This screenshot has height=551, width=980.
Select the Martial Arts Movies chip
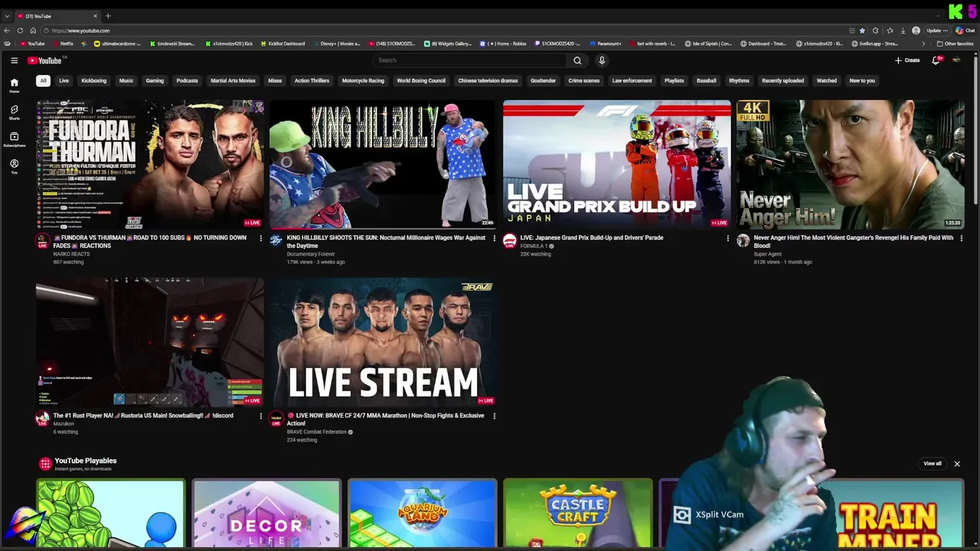[x=233, y=80]
